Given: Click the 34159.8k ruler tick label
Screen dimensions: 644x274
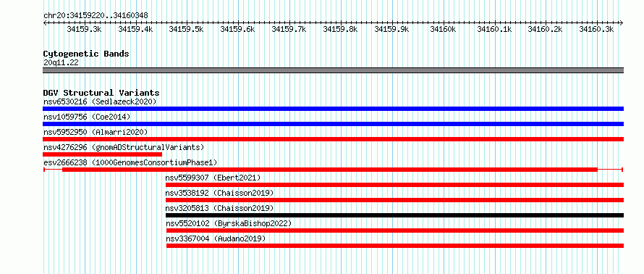Looking at the screenshot, I should pyautogui.click(x=340, y=29).
